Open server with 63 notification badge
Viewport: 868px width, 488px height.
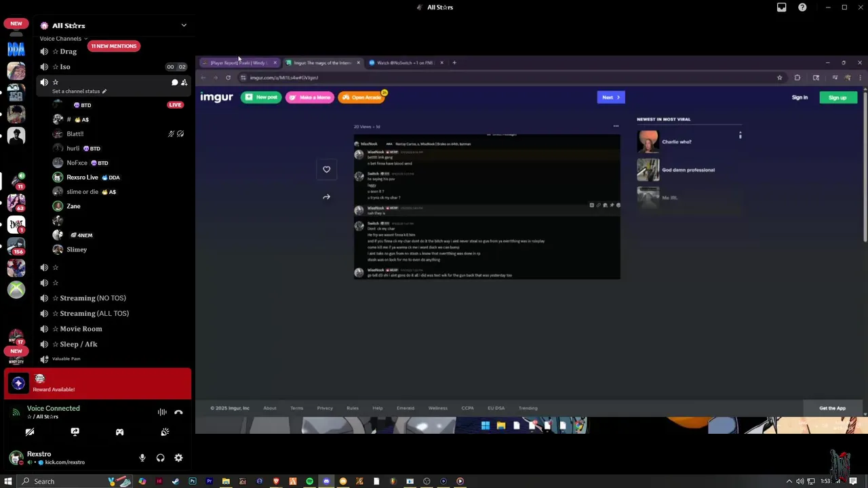pyautogui.click(x=16, y=203)
